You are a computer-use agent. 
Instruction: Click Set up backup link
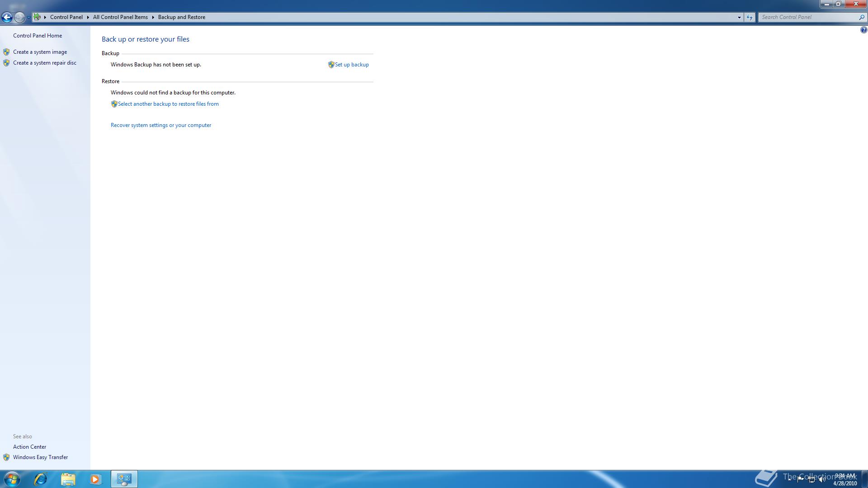click(352, 65)
